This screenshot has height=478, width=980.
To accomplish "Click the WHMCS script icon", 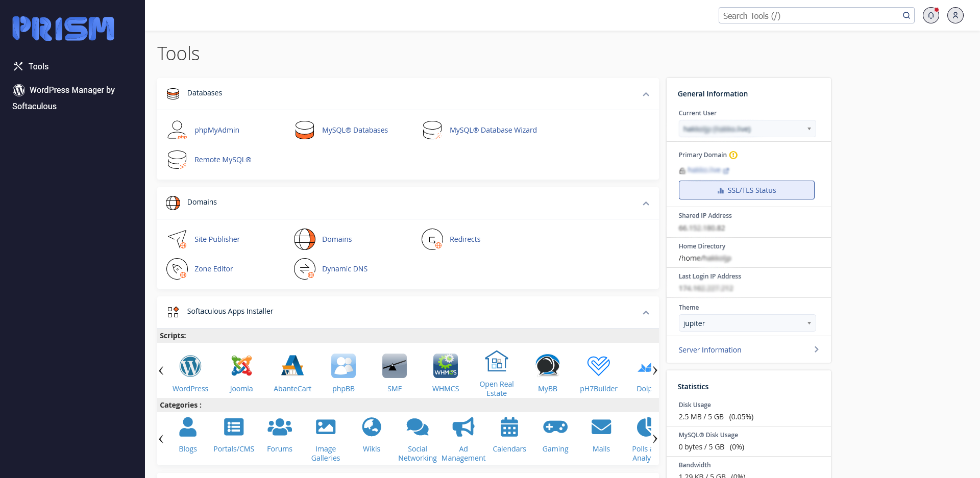I will coord(446,366).
